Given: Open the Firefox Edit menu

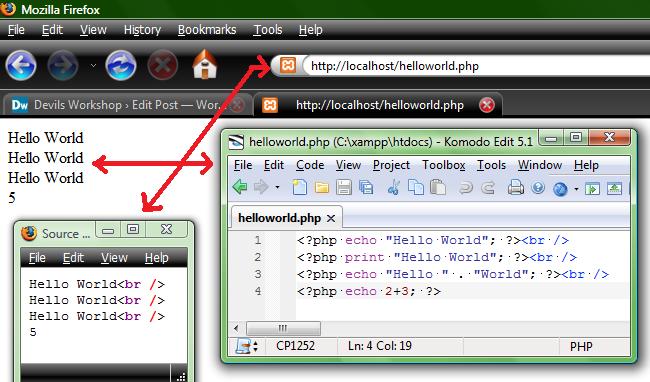Looking at the screenshot, I should pyautogui.click(x=52, y=30).
